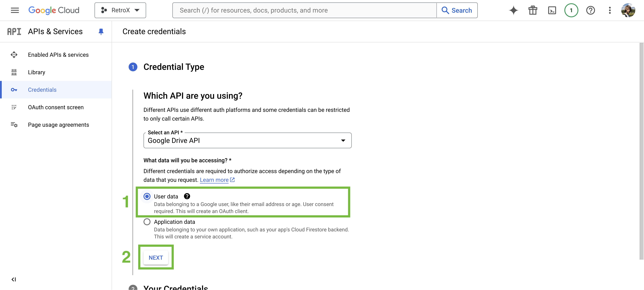Click the Credentials key icon
This screenshot has width=644, height=290.
pos(14,90)
